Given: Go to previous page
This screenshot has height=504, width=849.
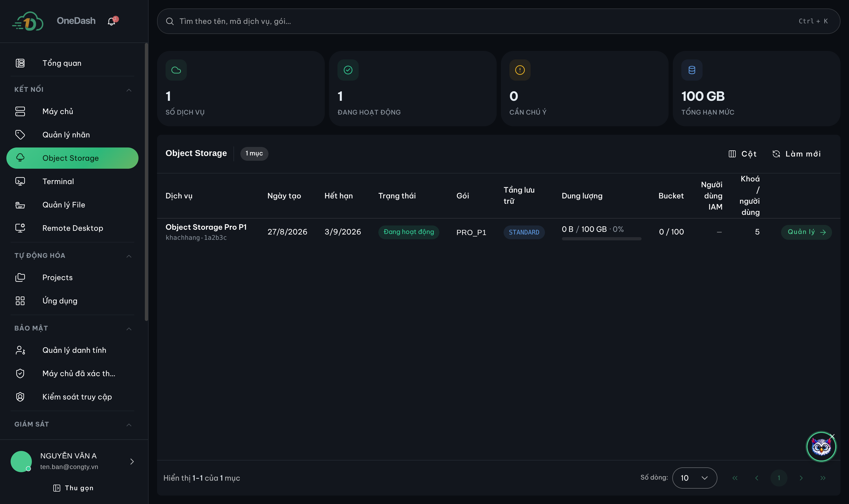Looking at the screenshot, I should pyautogui.click(x=757, y=478).
